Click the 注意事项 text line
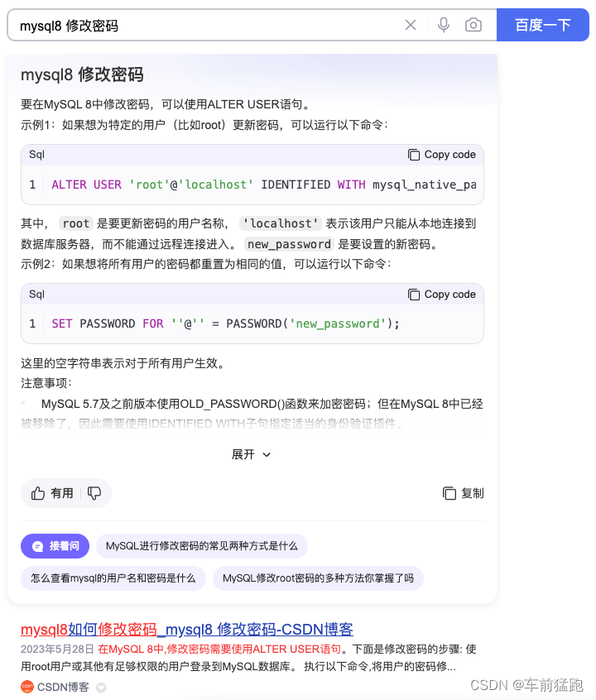This screenshot has height=700, width=596. (x=46, y=383)
